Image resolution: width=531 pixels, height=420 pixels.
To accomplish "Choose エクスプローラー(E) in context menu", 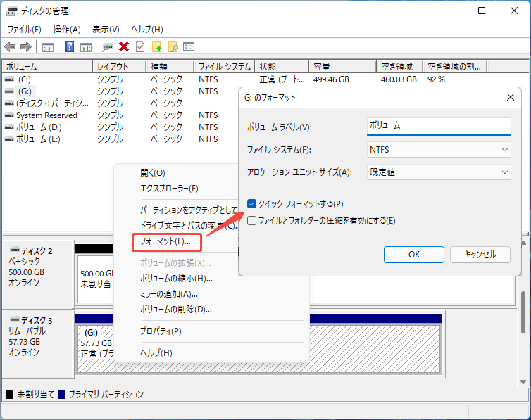I will click(x=169, y=189).
